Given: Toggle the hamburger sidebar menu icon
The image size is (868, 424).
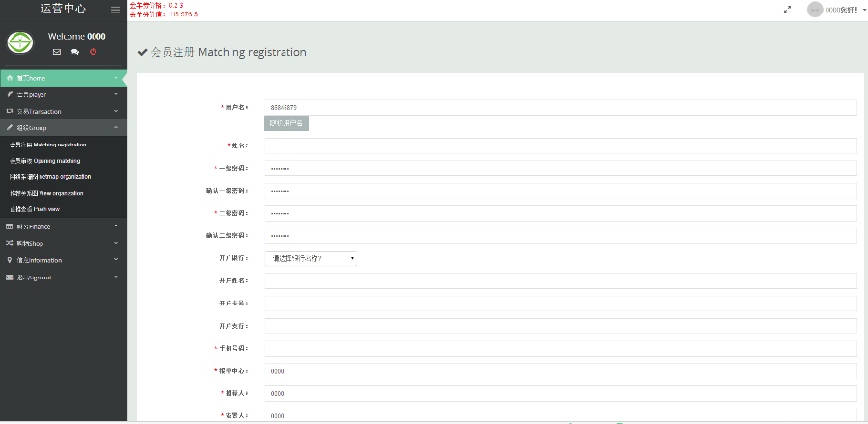Looking at the screenshot, I should 115,10.
